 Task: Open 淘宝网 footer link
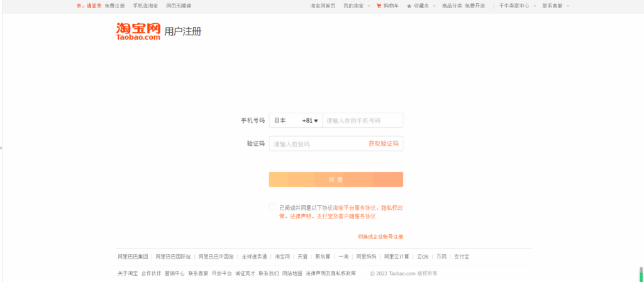click(x=282, y=257)
